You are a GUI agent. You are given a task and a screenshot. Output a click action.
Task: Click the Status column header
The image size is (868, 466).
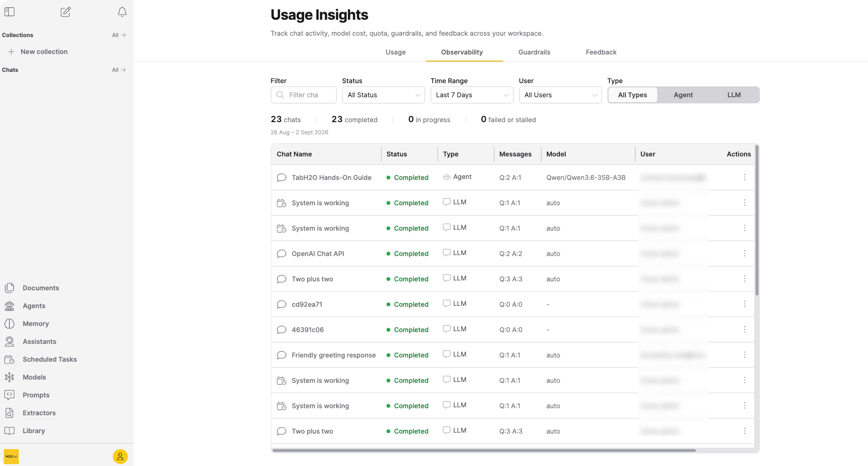click(x=397, y=154)
